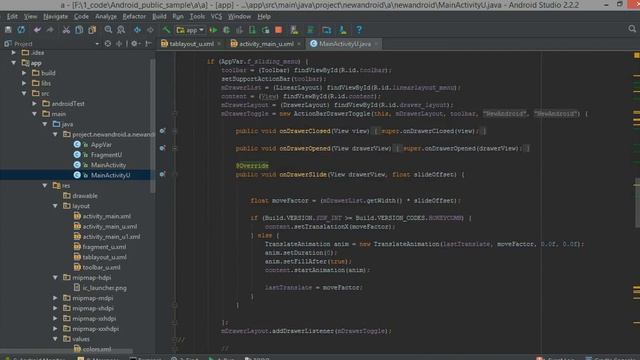
Task: Open Find with the magnifier toolbar icon
Action: tap(108, 30)
